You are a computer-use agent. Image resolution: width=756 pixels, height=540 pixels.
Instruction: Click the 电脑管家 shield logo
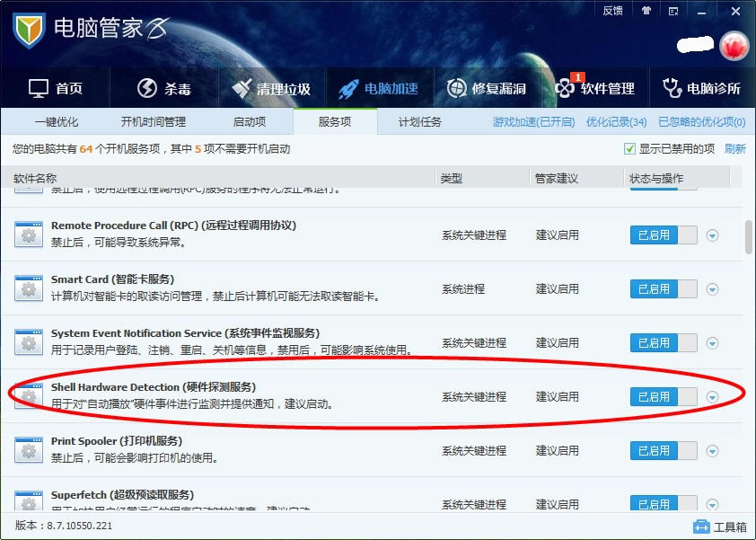coord(29,30)
